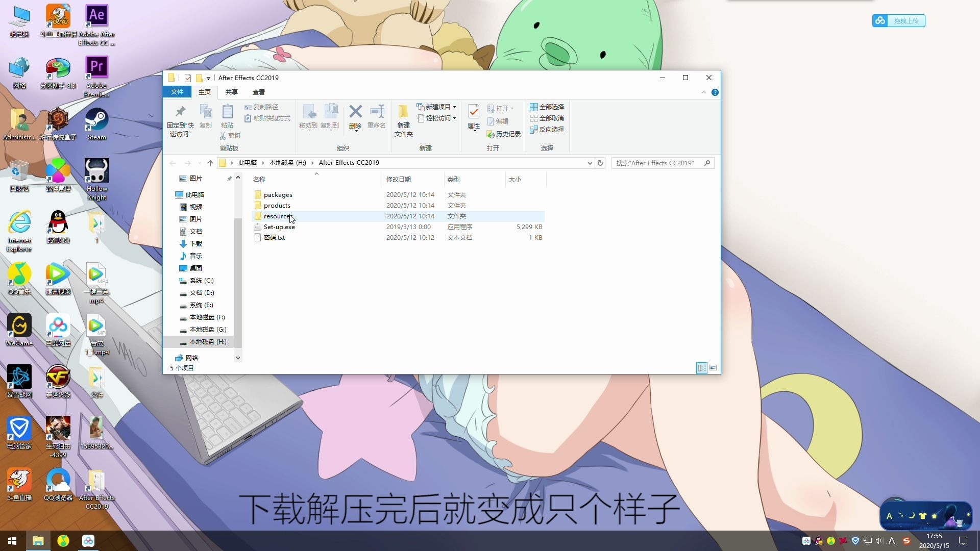Click the Rename icon in ribbon
980x551 pixels.
(377, 111)
